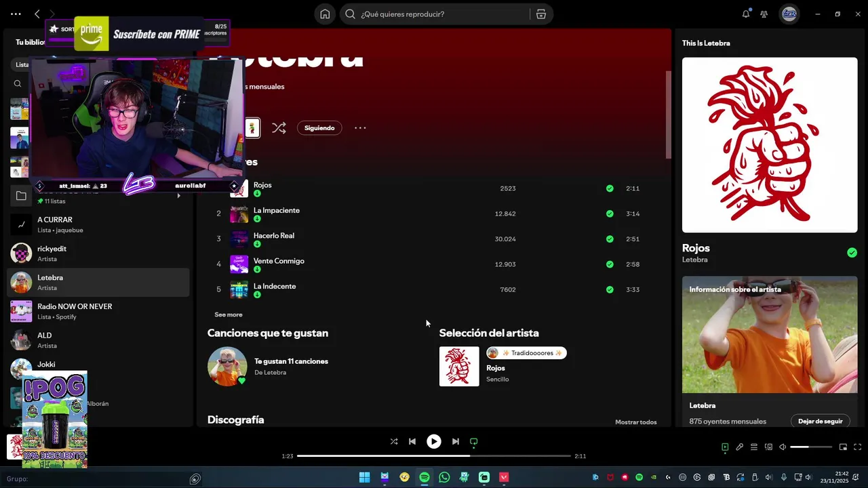Viewport: 868px width, 488px height.
Task: Click the Spotify icon in system tray
Action: (639, 477)
